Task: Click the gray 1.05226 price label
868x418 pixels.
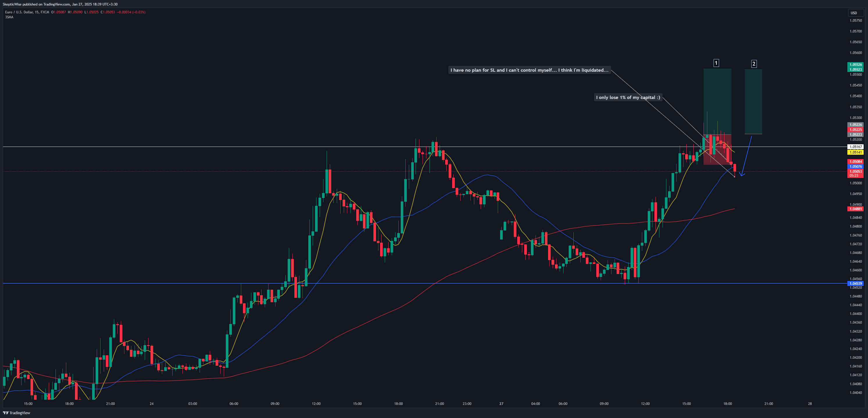Action: click(x=855, y=125)
